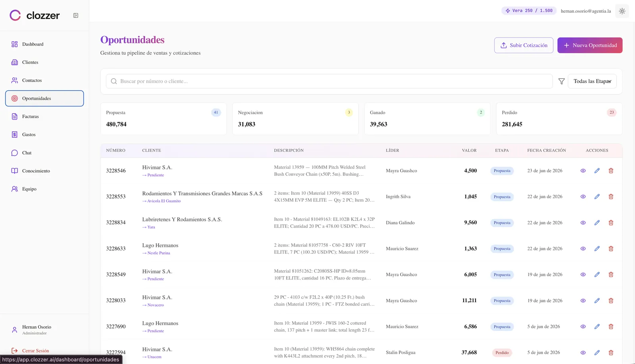Click the Perdido summary card
The height and width of the screenshot is (364, 635).
[x=559, y=119]
